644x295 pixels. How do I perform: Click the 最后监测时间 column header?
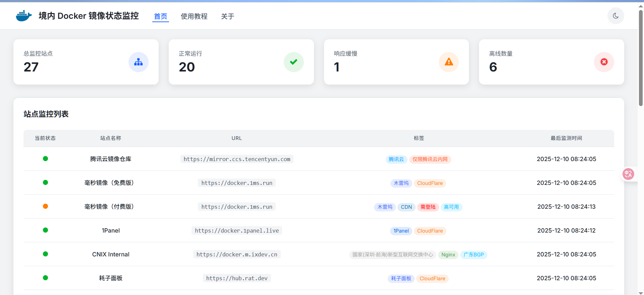coord(567,138)
